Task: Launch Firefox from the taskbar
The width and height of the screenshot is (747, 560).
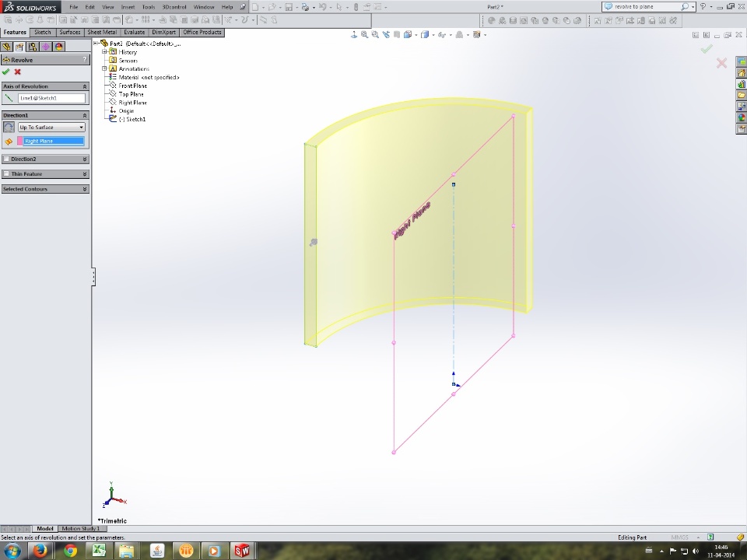Action: coord(41,551)
